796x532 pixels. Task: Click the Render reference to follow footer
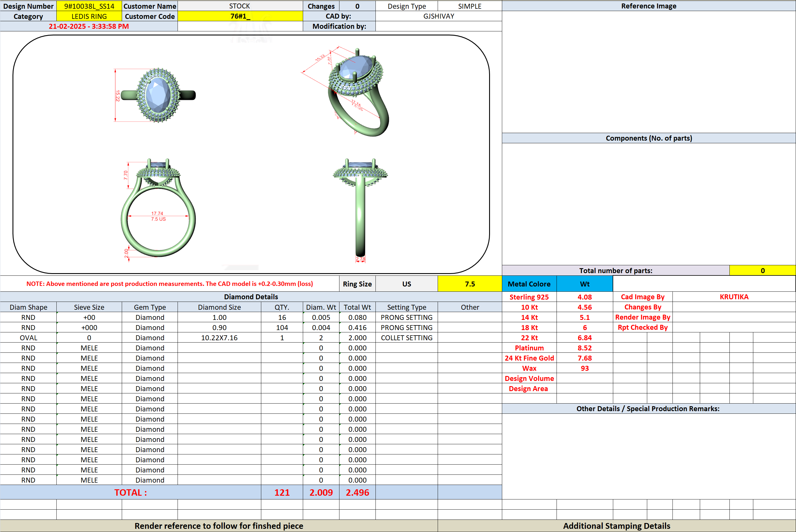click(x=219, y=526)
